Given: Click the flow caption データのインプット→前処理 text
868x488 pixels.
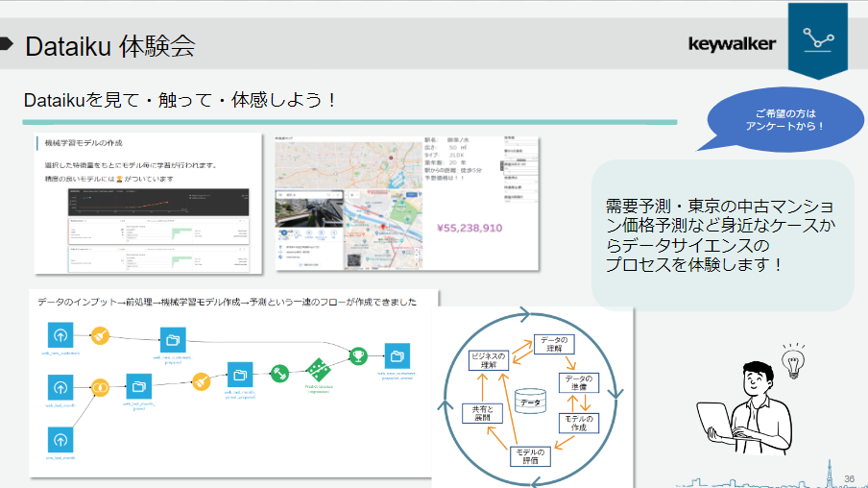Looking at the screenshot, I should [227, 302].
